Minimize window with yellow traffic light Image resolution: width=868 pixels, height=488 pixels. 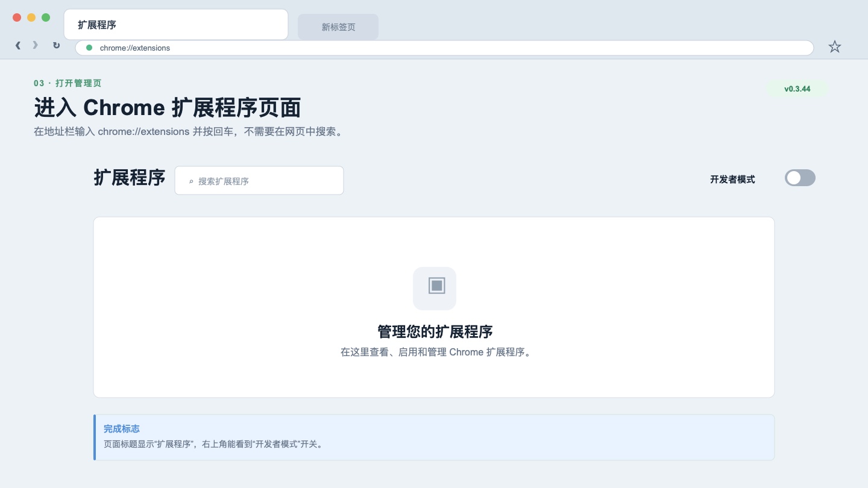coord(31,17)
